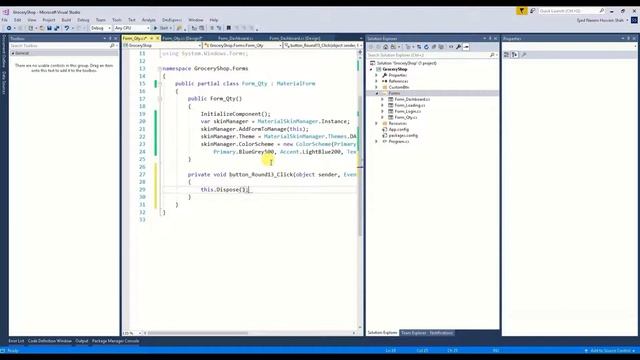Image resolution: width=640 pixels, height=360 pixels.
Task: Select packages.config in Solution Explorer
Action: pos(403,136)
